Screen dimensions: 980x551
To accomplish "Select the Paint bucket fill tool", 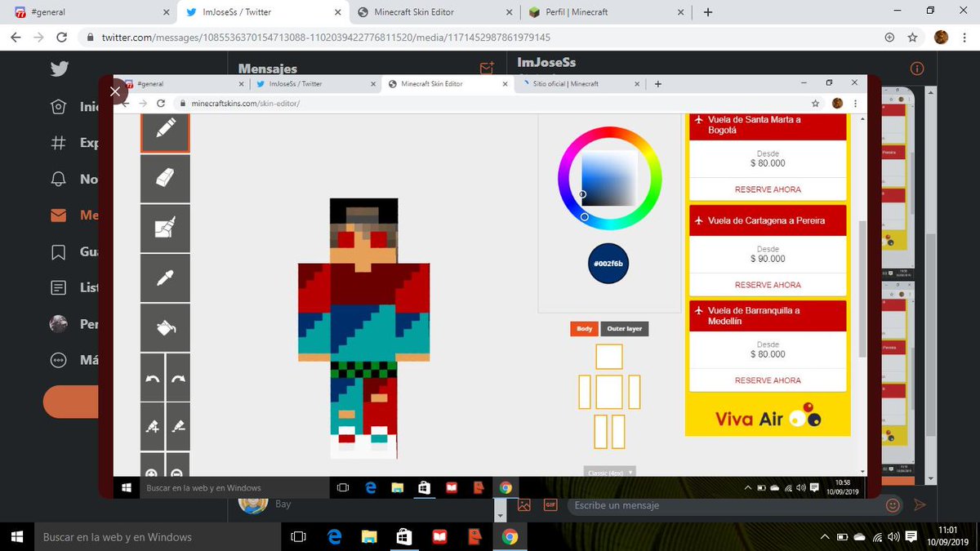I will tap(165, 327).
